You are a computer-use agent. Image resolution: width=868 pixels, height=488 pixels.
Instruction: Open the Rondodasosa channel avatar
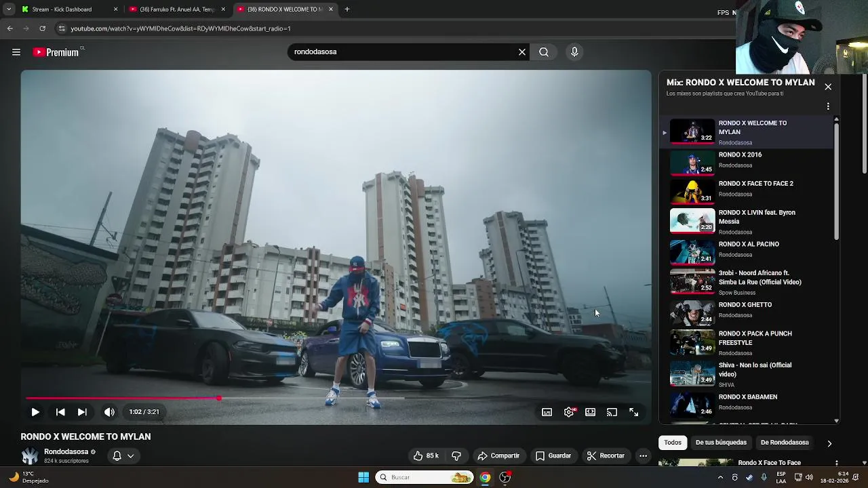(30, 456)
